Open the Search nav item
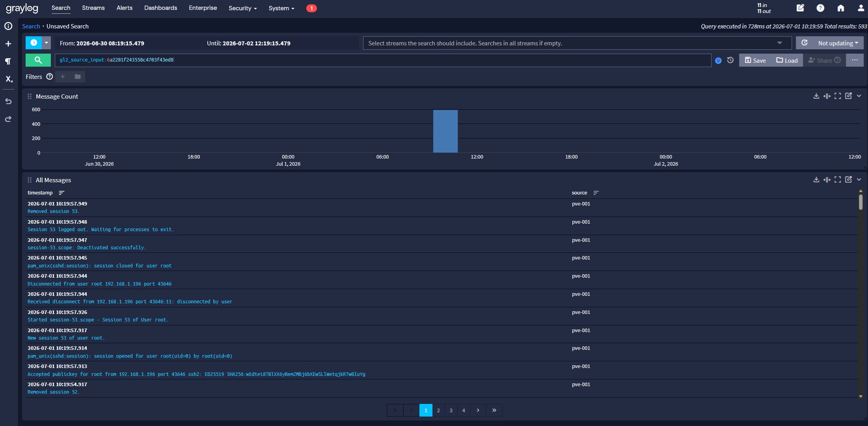Image resolution: width=868 pixels, height=426 pixels. [61, 8]
